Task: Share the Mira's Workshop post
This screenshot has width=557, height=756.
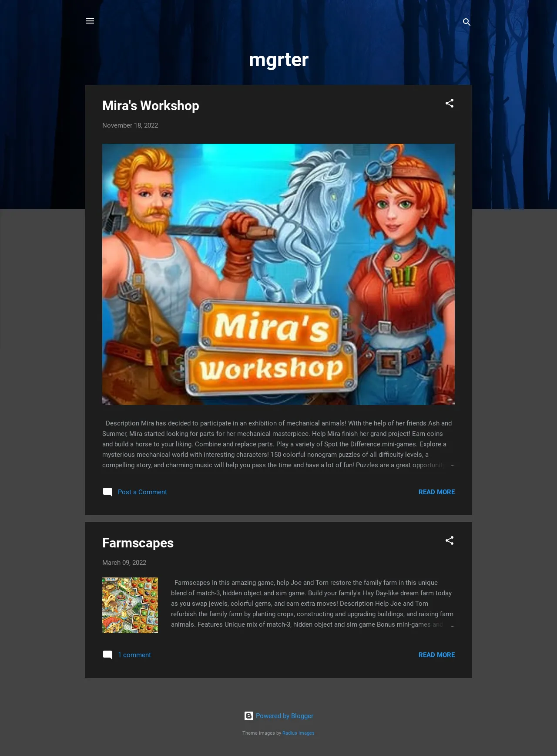Action: point(450,104)
